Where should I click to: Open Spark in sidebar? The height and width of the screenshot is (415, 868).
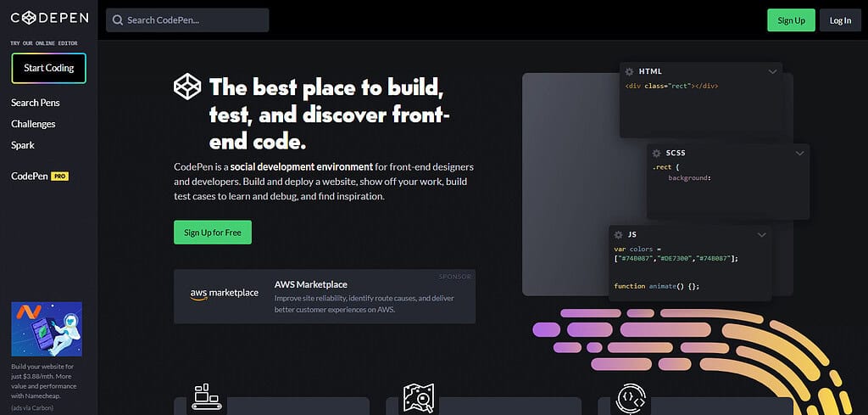(23, 145)
